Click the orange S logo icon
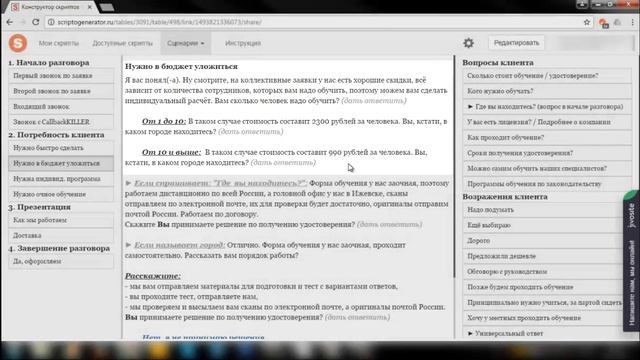The width and height of the screenshot is (640, 360). tap(18, 43)
